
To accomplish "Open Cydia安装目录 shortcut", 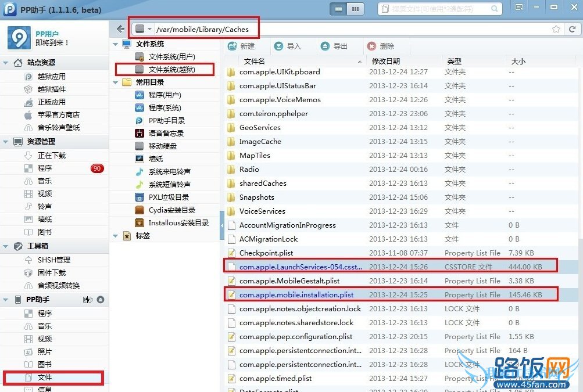I will click(x=165, y=210).
